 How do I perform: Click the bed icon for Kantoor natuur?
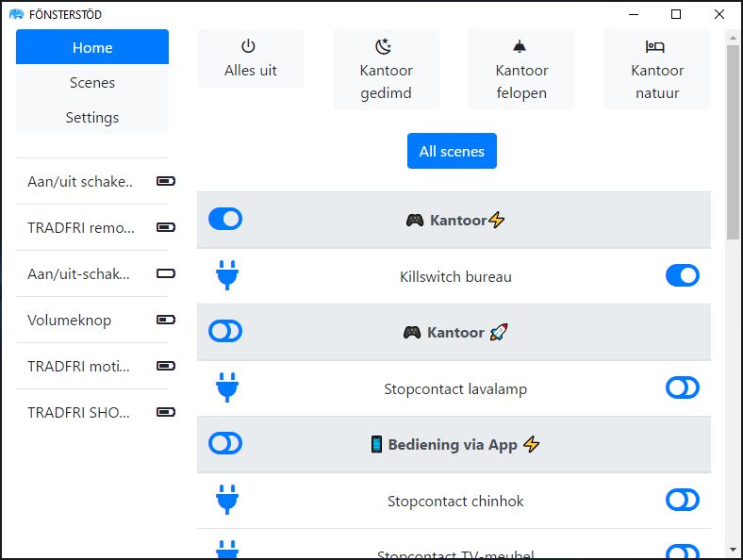[655, 46]
